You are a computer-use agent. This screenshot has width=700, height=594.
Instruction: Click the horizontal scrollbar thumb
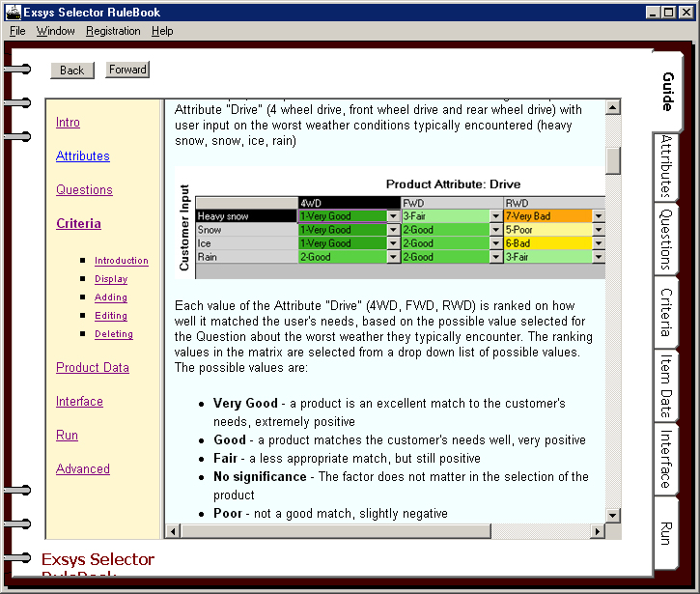click(x=335, y=531)
